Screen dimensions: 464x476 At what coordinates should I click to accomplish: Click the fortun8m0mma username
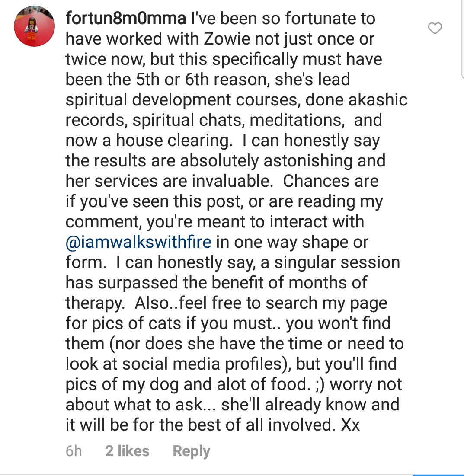(x=128, y=19)
